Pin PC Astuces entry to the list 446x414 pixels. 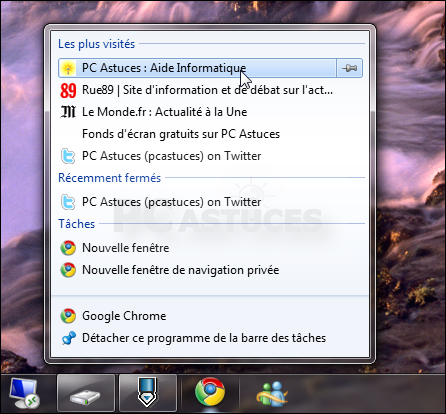point(349,68)
